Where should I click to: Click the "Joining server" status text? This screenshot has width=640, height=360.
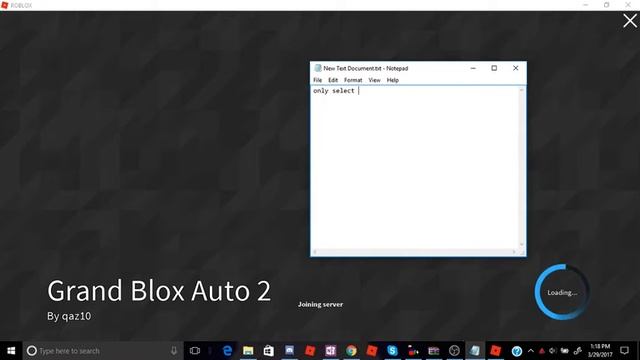pos(320,304)
